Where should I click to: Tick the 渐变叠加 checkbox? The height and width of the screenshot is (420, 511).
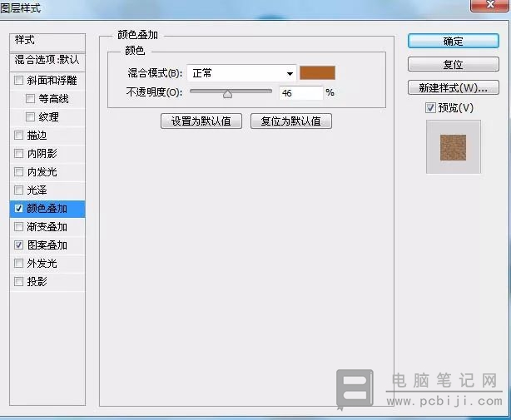click(18, 226)
